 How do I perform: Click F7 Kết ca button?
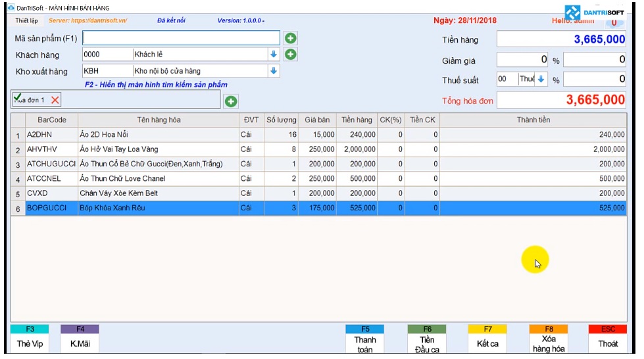pos(487,339)
